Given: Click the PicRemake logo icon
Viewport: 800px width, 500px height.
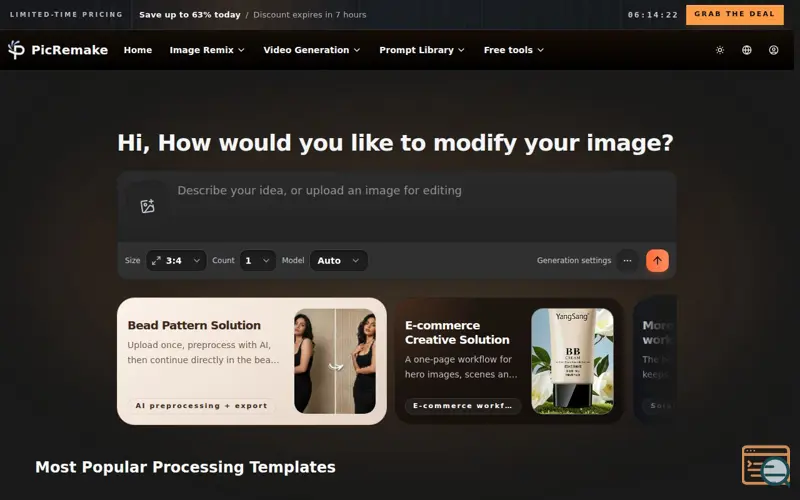Looking at the screenshot, I should tap(16, 49).
